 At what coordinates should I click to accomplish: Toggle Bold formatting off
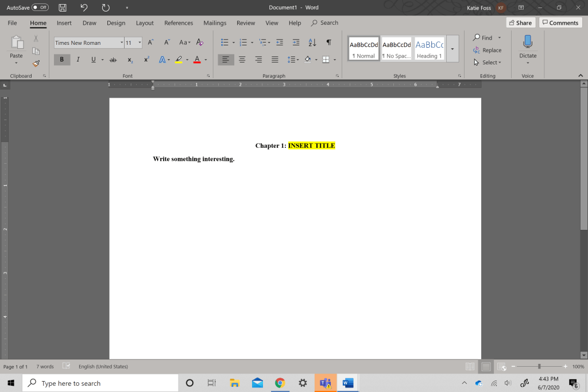[62, 60]
